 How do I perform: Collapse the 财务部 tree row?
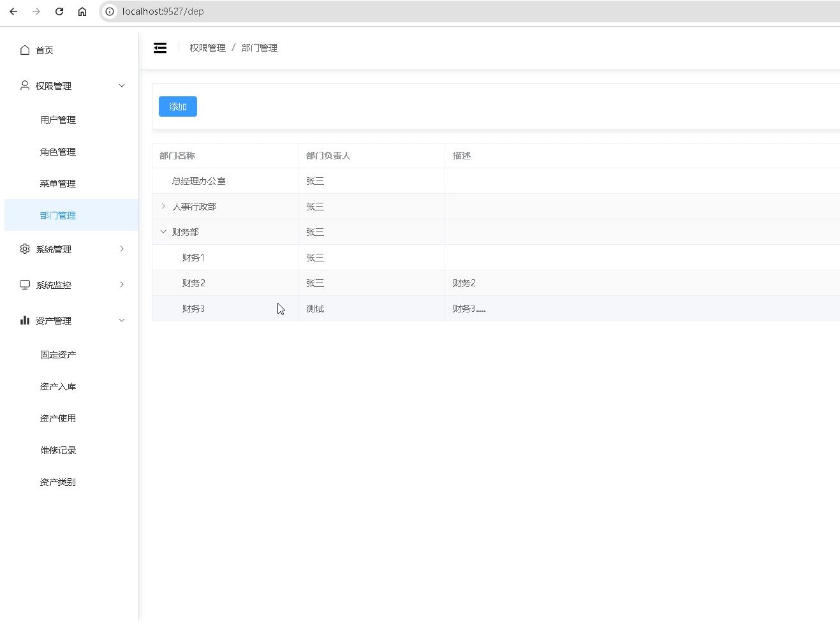click(163, 231)
